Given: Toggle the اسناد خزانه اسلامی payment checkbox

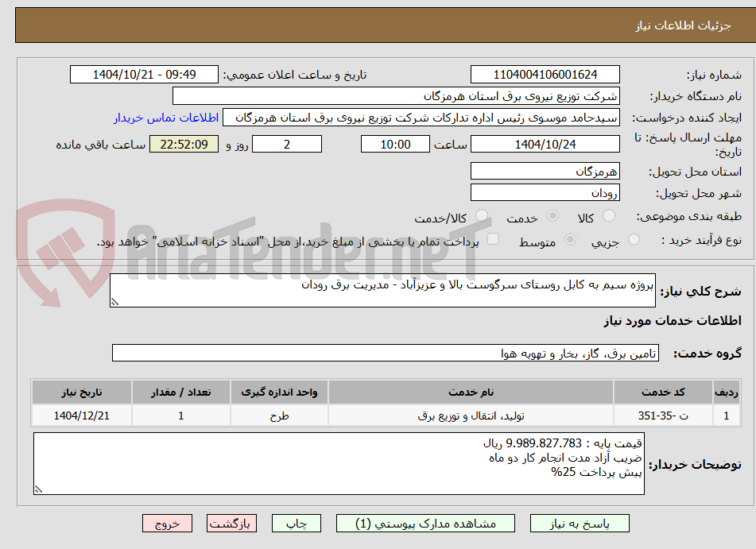Looking at the screenshot, I should tap(493, 239).
